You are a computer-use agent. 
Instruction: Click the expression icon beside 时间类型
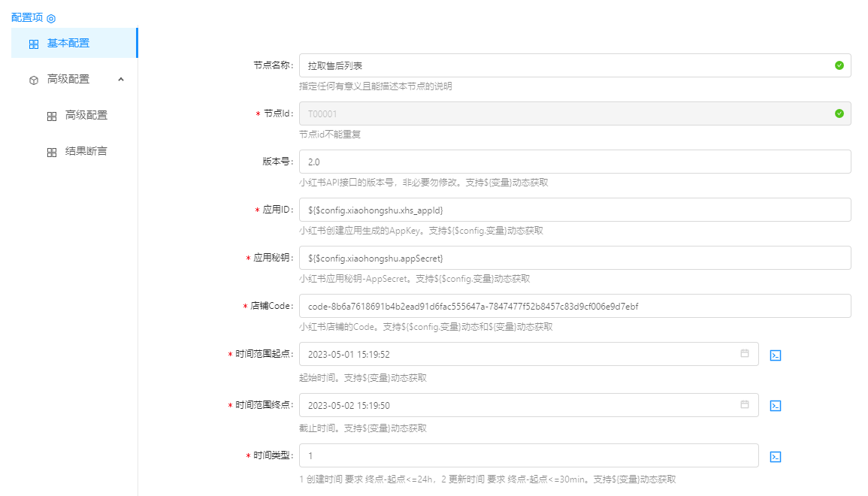coord(776,456)
